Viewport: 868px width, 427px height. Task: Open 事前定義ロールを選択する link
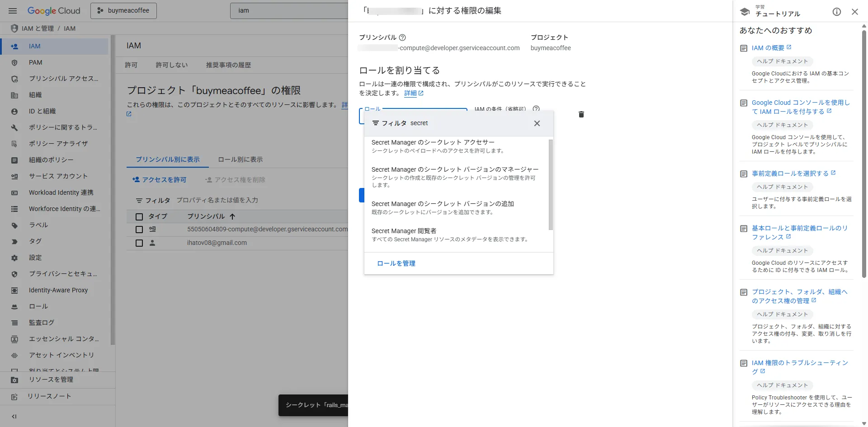793,174
